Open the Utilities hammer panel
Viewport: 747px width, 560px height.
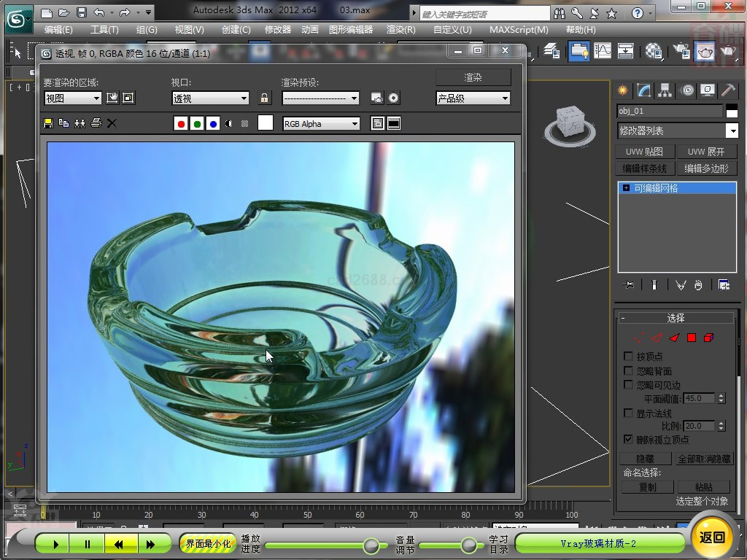pos(727,90)
